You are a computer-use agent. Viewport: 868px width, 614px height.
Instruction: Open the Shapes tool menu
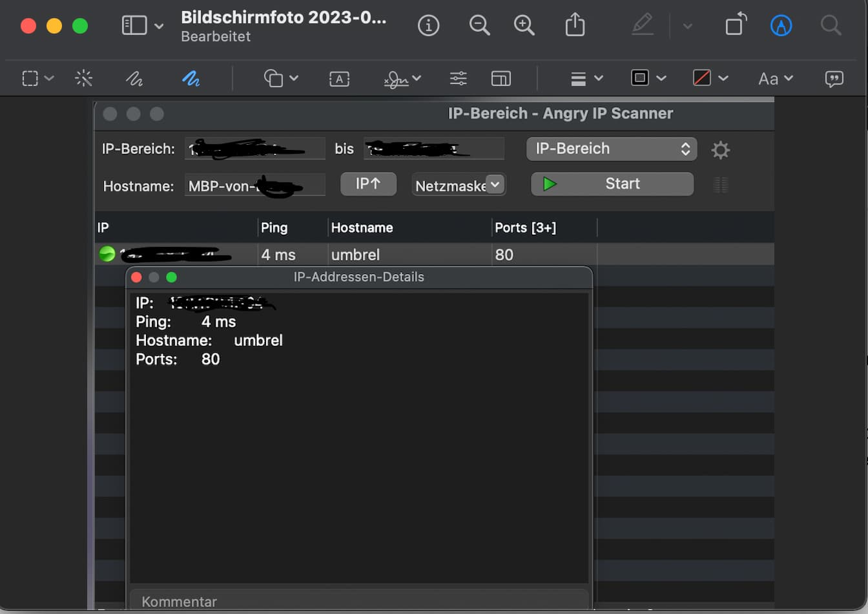281,78
